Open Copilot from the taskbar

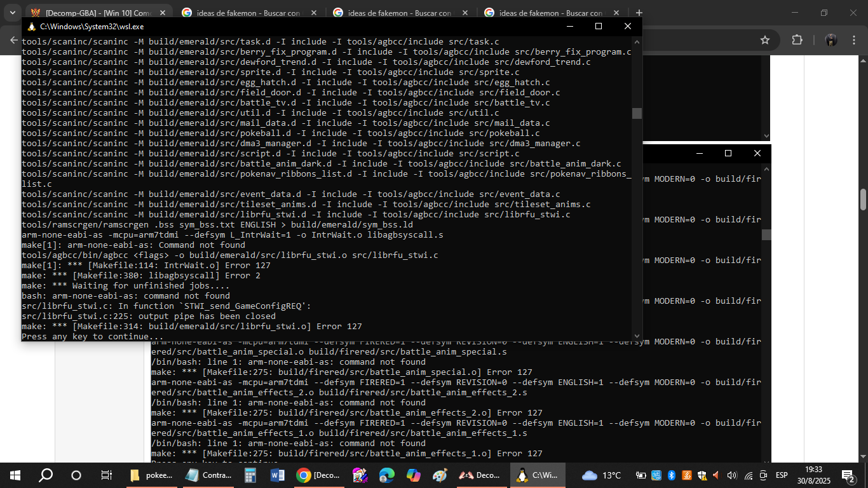413,475
